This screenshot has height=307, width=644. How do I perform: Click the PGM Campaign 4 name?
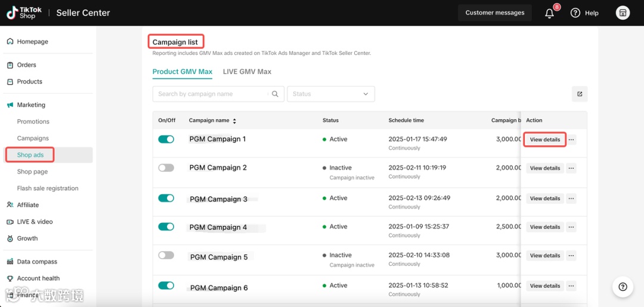click(218, 227)
